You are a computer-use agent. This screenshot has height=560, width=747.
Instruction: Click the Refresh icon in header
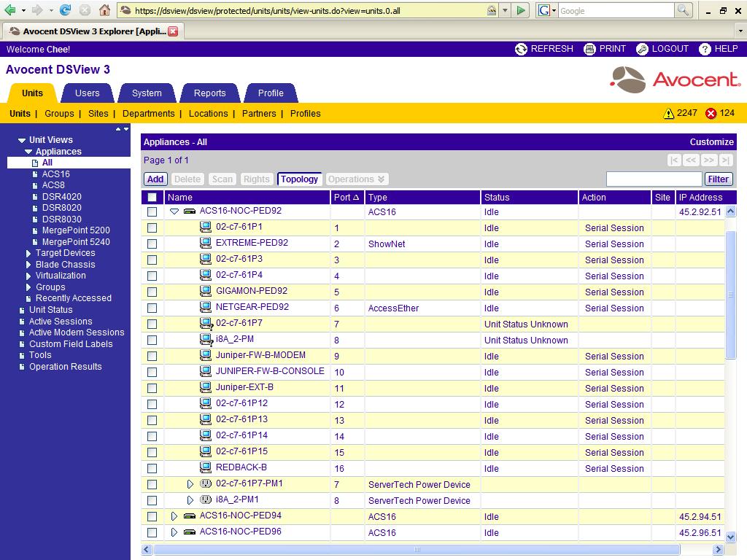pos(521,49)
